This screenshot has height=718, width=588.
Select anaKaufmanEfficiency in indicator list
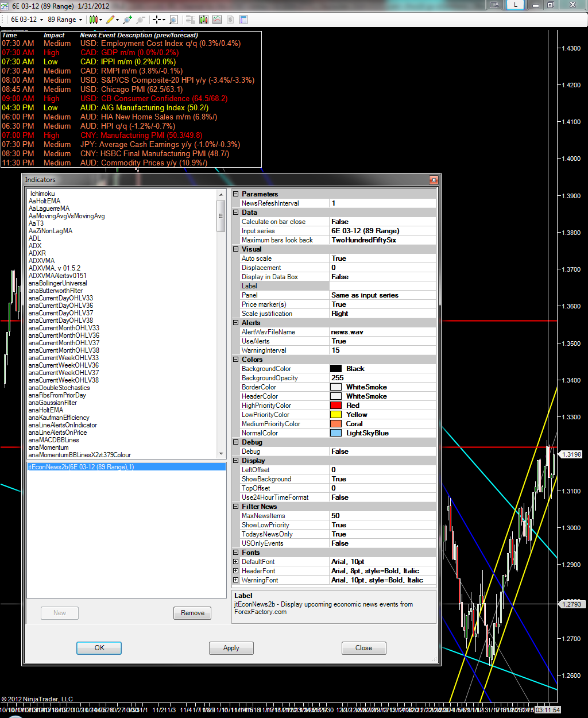pos(59,418)
